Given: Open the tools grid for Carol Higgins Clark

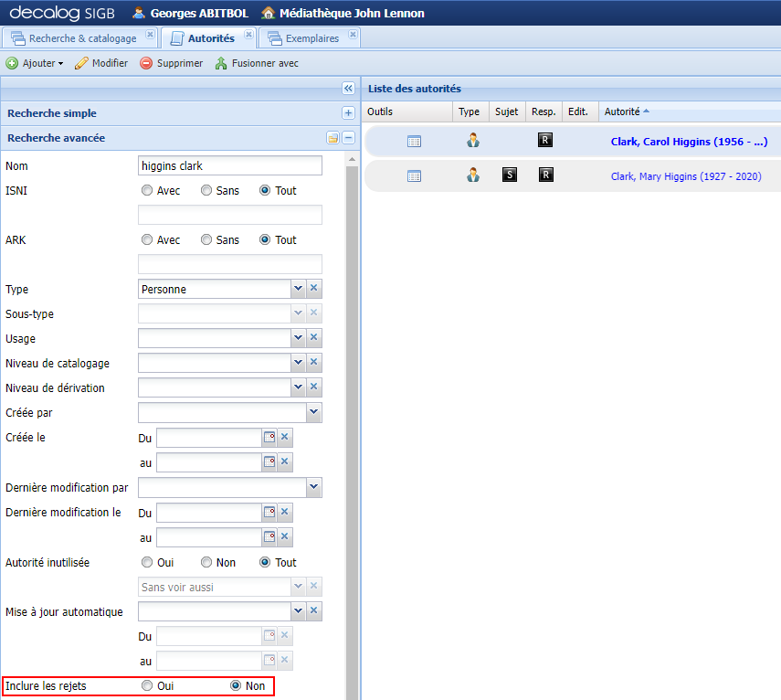Looking at the screenshot, I should 415,141.
